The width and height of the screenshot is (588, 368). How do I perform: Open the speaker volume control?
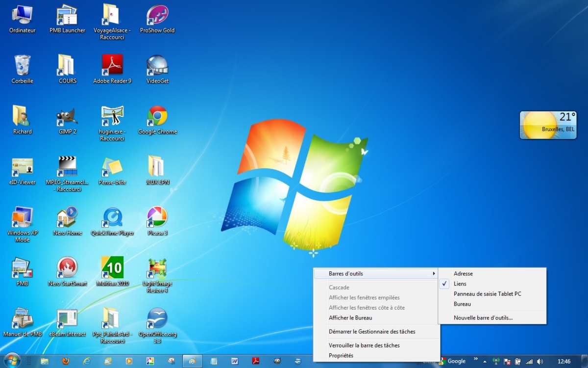(539, 361)
